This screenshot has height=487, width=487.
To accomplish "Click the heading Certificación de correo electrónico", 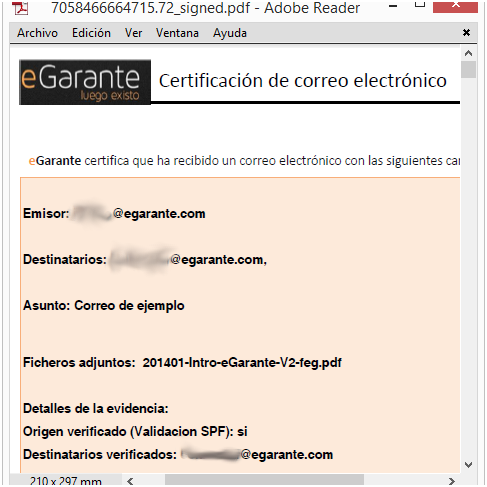I will [x=303, y=81].
